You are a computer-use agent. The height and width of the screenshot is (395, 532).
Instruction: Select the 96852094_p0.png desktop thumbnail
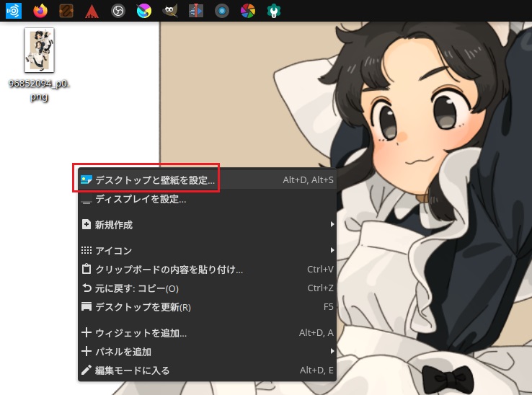(39, 50)
